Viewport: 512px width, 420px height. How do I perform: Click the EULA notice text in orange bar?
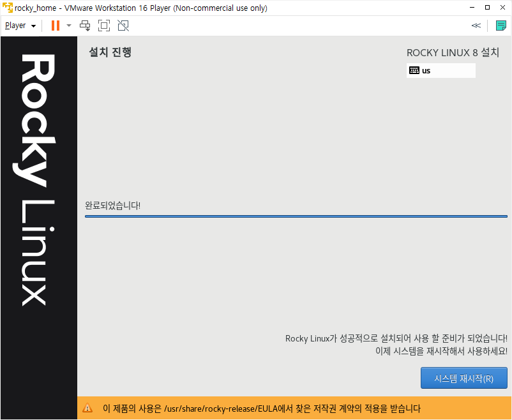262,409
